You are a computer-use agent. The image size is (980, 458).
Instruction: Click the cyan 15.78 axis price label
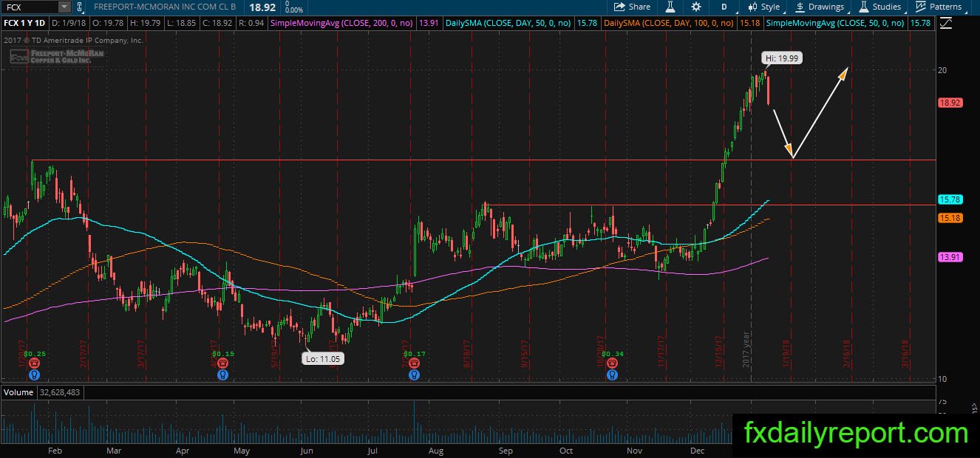[x=950, y=199]
